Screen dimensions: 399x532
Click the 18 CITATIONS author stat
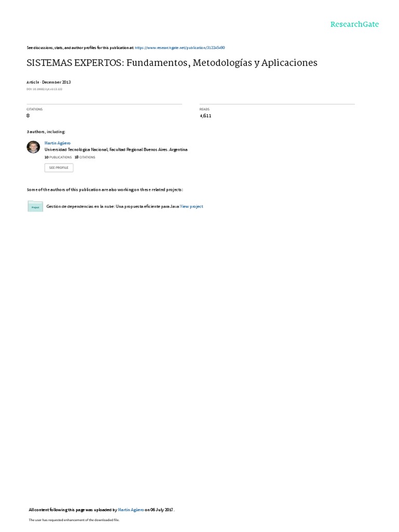85,157
